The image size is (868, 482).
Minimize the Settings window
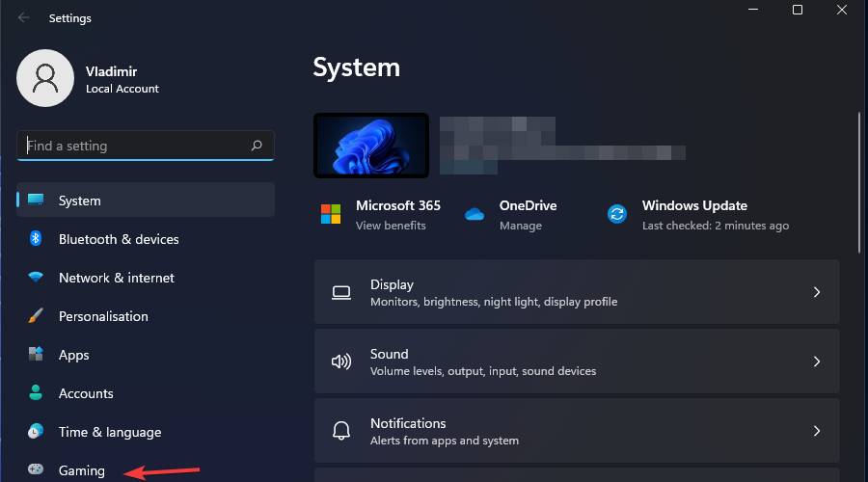click(x=753, y=10)
